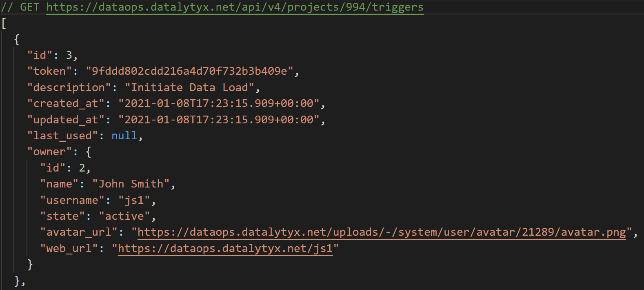Click the null value of last_used

point(124,136)
